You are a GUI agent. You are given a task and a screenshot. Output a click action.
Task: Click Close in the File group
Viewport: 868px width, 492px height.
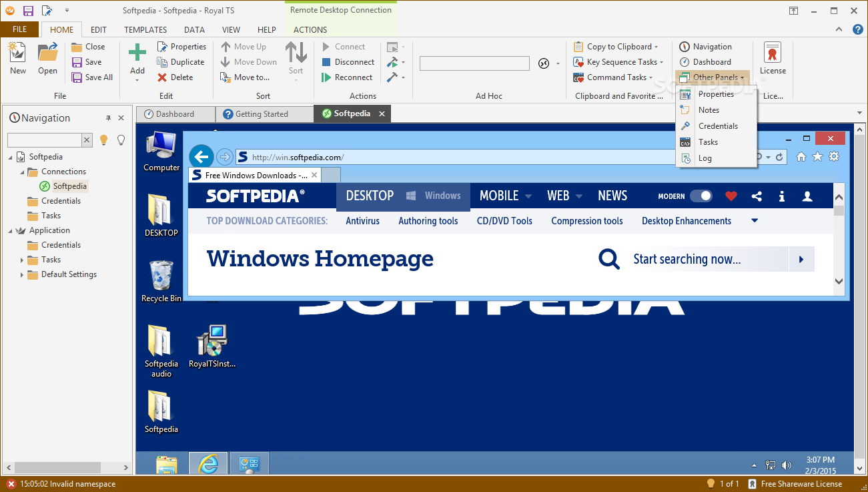pyautogui.click(x=88, y=47)
